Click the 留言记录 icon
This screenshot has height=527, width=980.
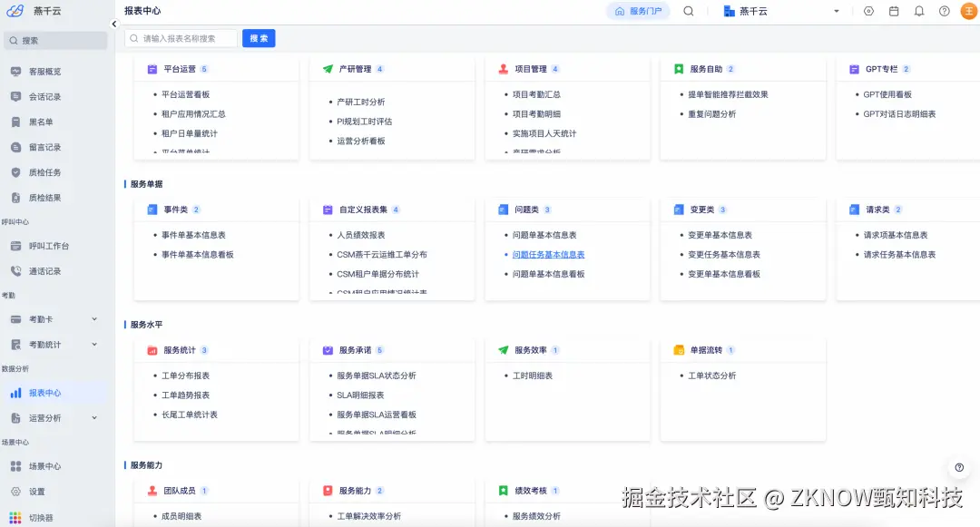[x=15, y=147]
